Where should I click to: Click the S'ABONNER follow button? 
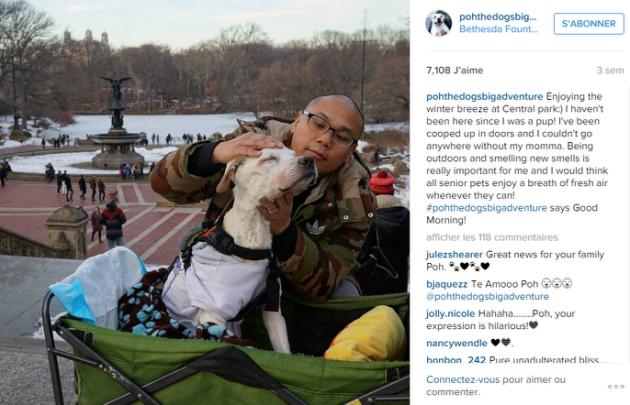click(589, 24)
